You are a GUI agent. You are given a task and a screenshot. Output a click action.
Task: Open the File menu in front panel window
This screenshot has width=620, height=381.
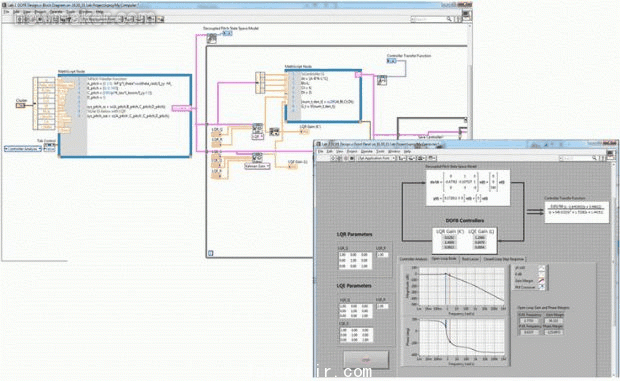point(321,151)
